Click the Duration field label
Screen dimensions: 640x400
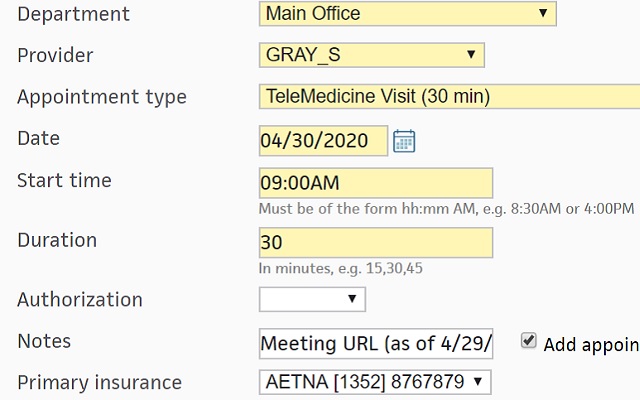[57, 241]
